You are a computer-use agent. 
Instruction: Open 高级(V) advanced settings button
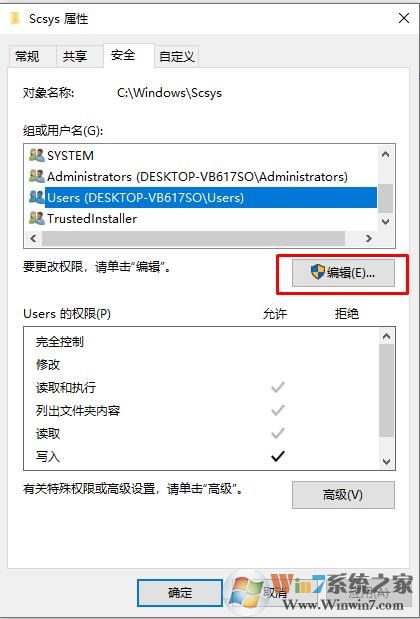tap(343, 495)
